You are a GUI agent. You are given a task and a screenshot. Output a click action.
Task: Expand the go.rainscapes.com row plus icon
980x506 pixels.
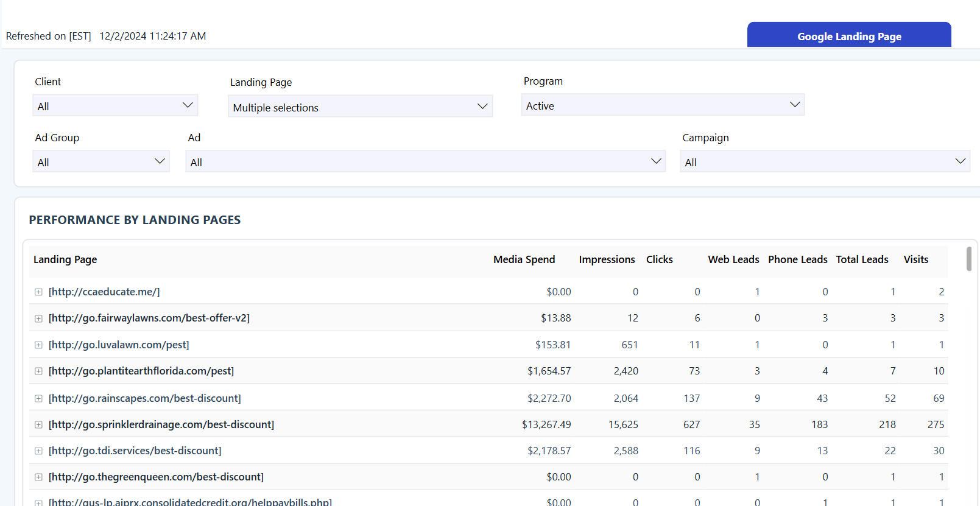pos(38,399)
